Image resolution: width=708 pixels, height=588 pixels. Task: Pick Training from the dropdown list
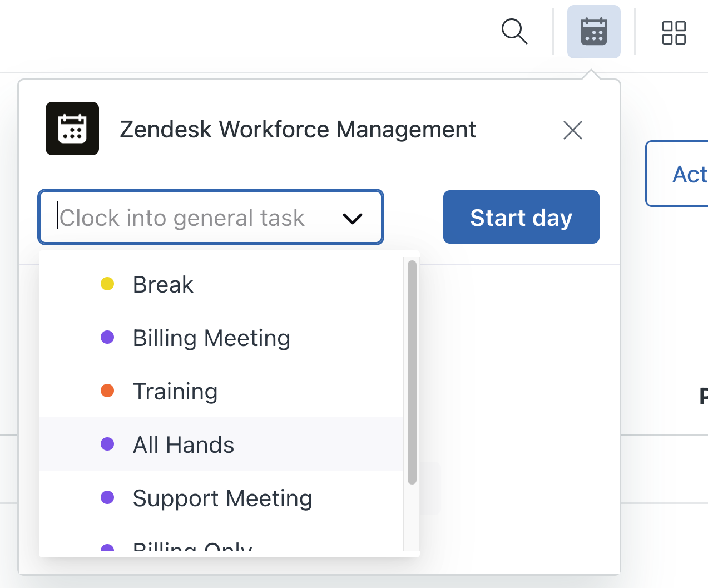coord(175,392)
